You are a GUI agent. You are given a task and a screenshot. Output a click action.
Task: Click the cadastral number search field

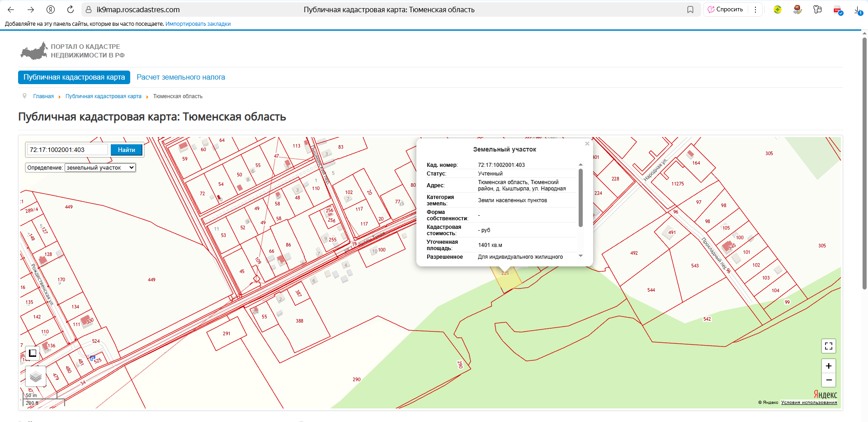pos(67,150)
